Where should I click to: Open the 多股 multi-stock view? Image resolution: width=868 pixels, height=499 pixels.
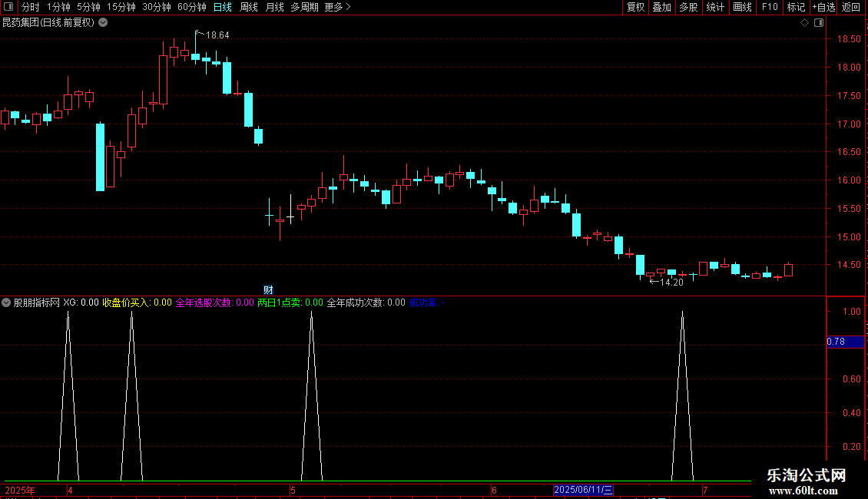(x=688, y=7)
